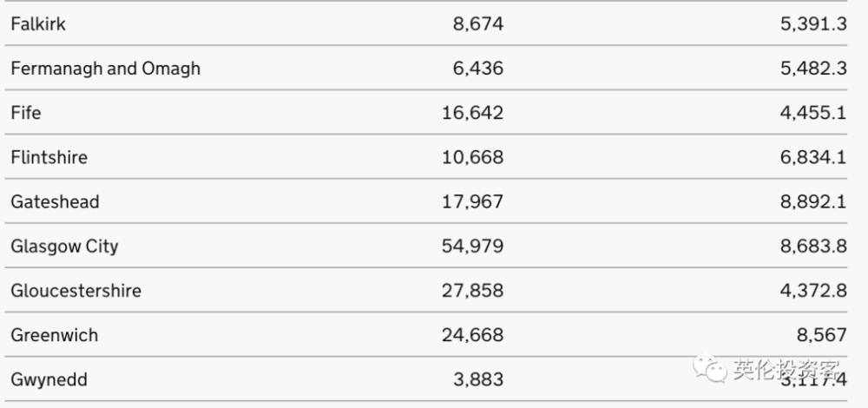Select the Gloucestershire area name

tap(76, 291)
